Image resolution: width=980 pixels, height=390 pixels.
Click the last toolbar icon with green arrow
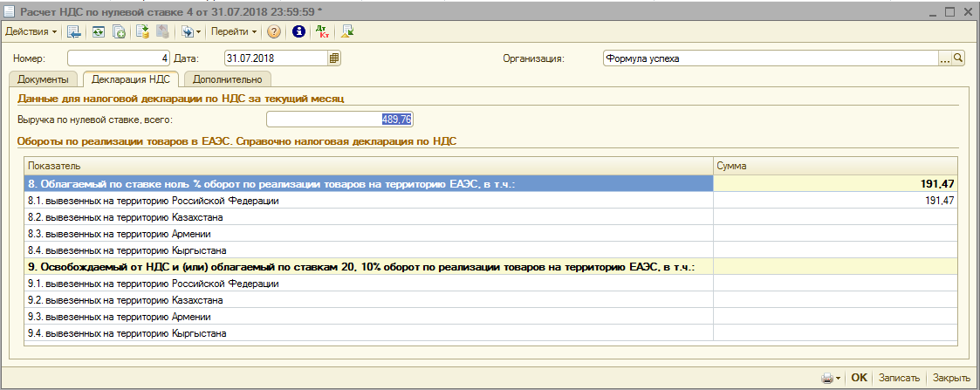click(x=346, y=32)
